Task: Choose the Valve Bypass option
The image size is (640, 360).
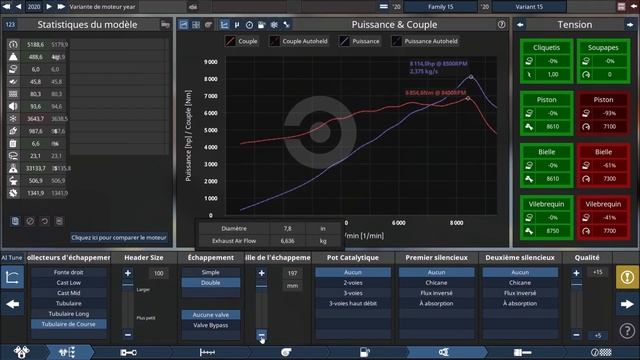Action: (x=211, y=325)
